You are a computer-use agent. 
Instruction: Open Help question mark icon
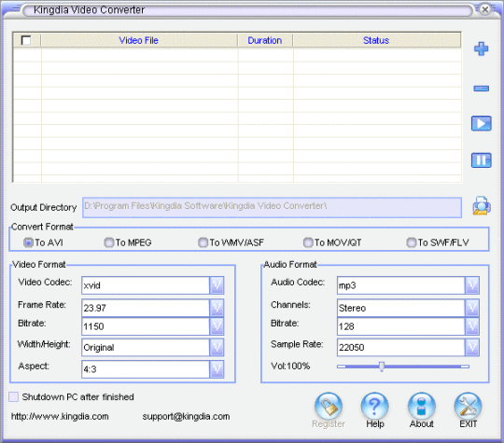point(375,406)
